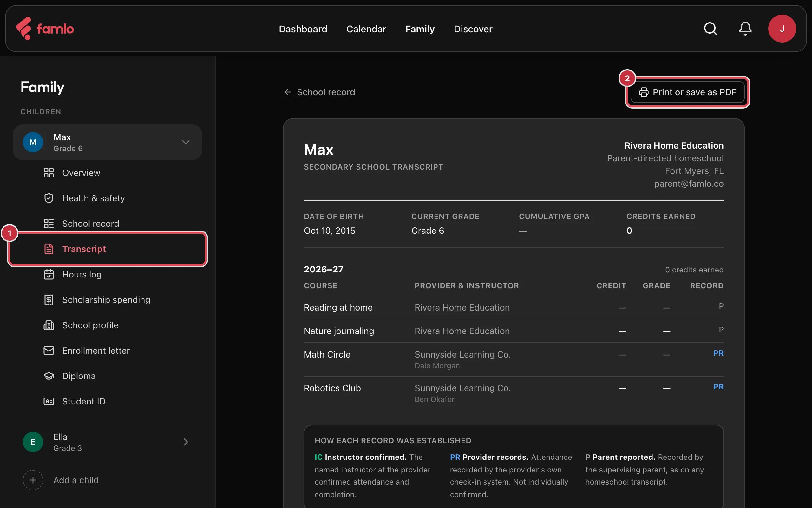This screenshot has height=508, width=812.
Task: Open Enrollment letter page
Action: 95,351
